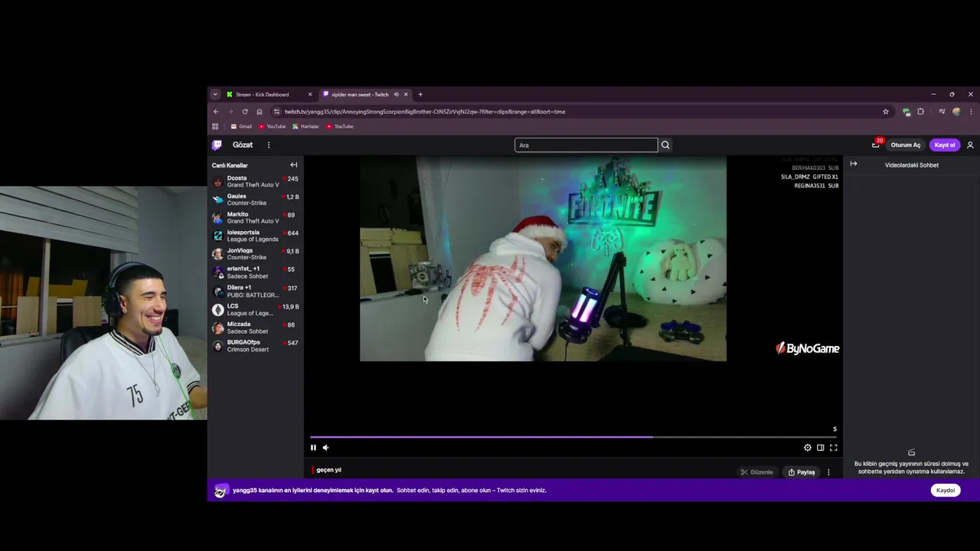Open the first YouTube bookmark
The image size is (980, 551).
tap(272, 126)
